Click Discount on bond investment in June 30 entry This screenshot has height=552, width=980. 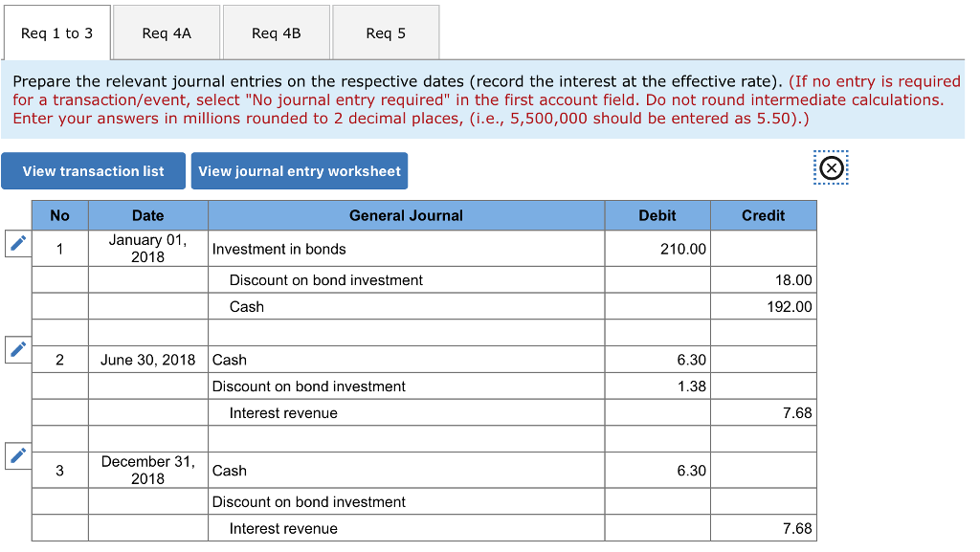[x=406, y=386]
